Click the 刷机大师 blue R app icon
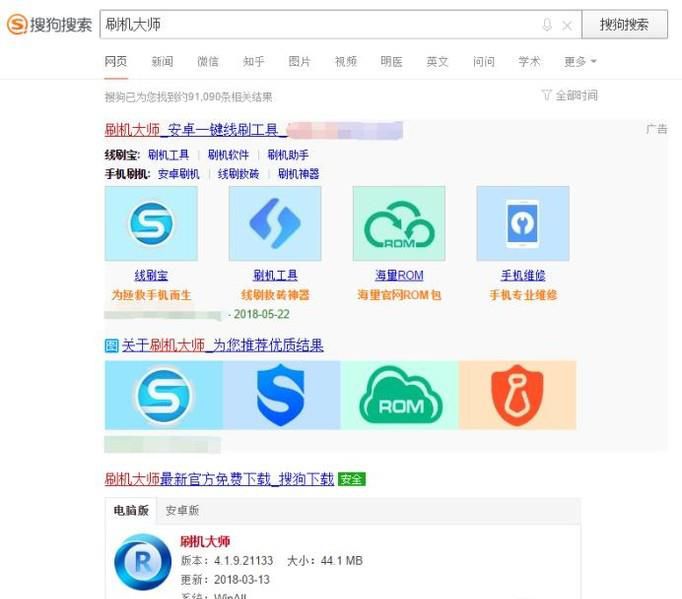This screenshot has width=682, height=599. click(143, 562)
